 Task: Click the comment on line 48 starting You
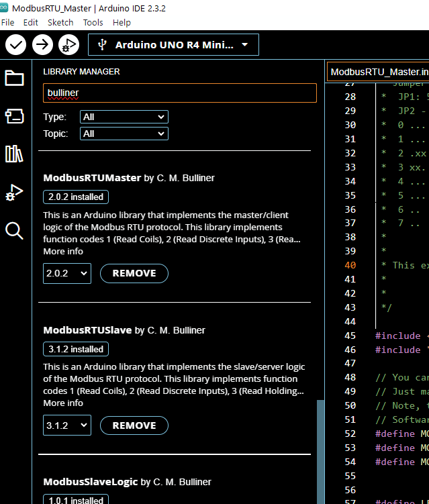(x=401, y=378)
